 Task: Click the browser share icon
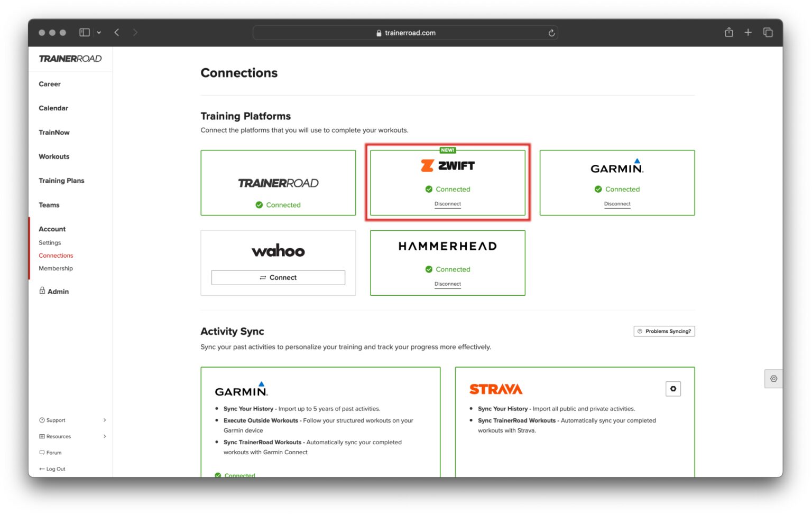728,32
